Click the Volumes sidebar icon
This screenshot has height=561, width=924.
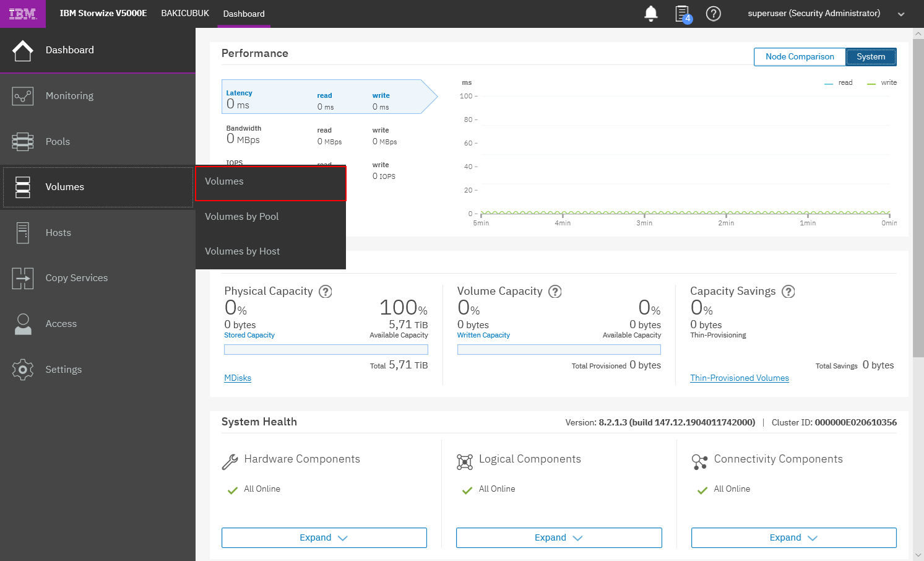[23, 187]
